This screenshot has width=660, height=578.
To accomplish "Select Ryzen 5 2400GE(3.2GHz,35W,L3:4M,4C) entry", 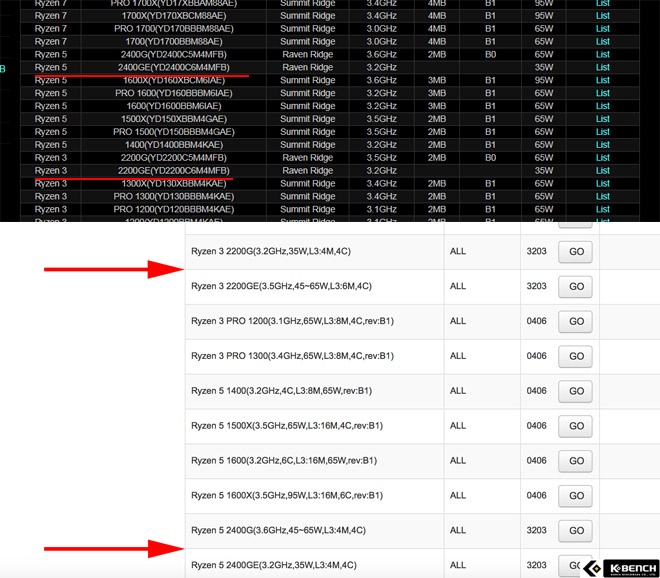I will click(274, 565).
